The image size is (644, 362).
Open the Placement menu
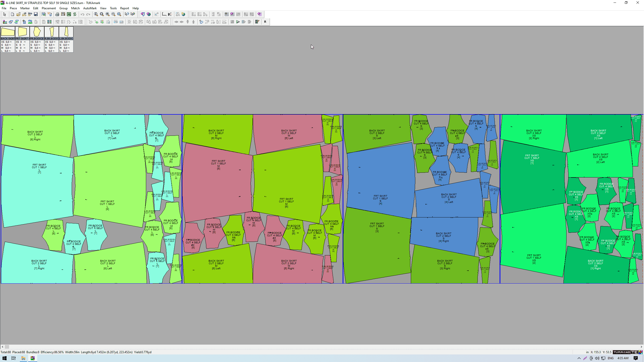coord(49,8)
